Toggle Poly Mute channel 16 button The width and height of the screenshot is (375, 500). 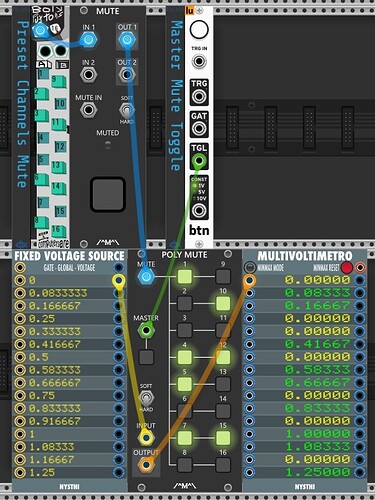223,464
